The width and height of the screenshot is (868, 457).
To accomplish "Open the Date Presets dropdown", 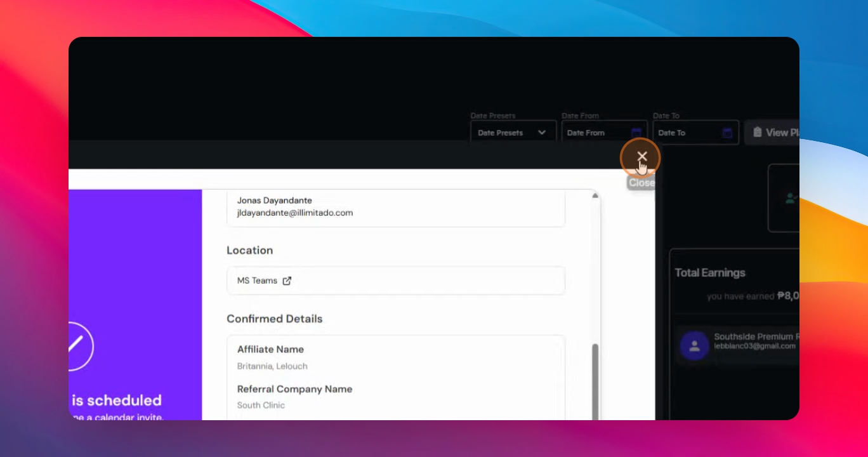I will (513, 133).
